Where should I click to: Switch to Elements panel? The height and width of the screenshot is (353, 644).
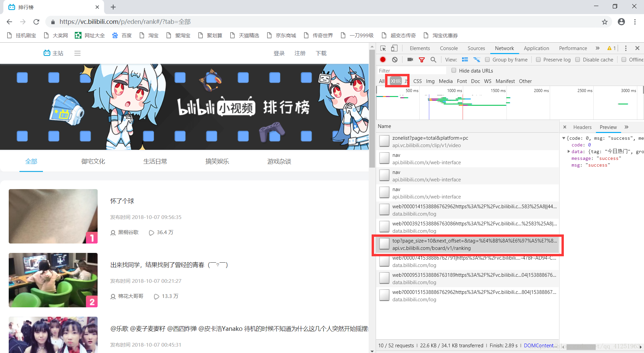420,48
